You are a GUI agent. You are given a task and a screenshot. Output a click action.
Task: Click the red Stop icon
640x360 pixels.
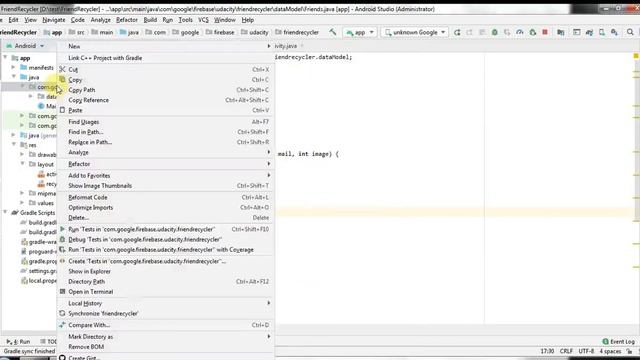(545, 32)
